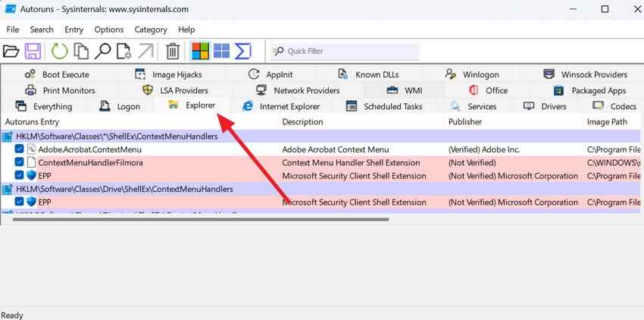Screen dimensions: 644x320
Task: Switch to the Packaged Apps tab
Action: [x=589, y=90]
